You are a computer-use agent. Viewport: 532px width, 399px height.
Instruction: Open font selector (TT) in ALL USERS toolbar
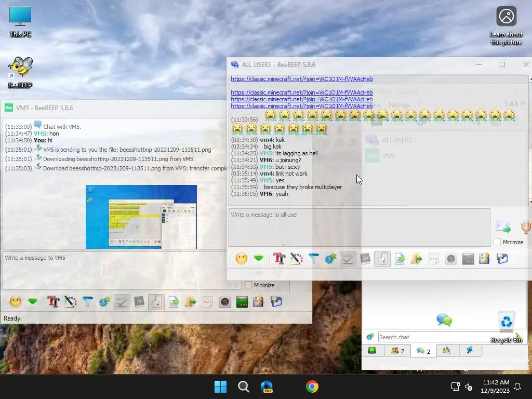pyautogui.click(x=279, y=259)
